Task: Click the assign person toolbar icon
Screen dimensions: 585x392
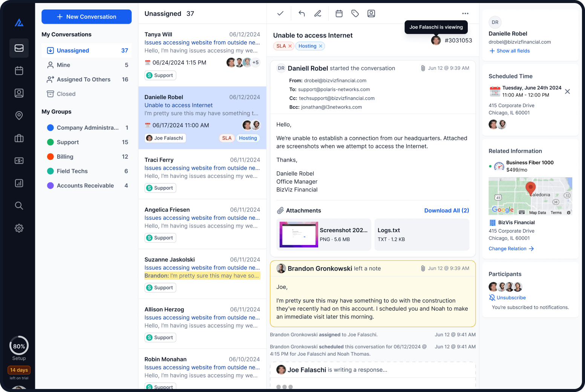Action: point(371,14)
